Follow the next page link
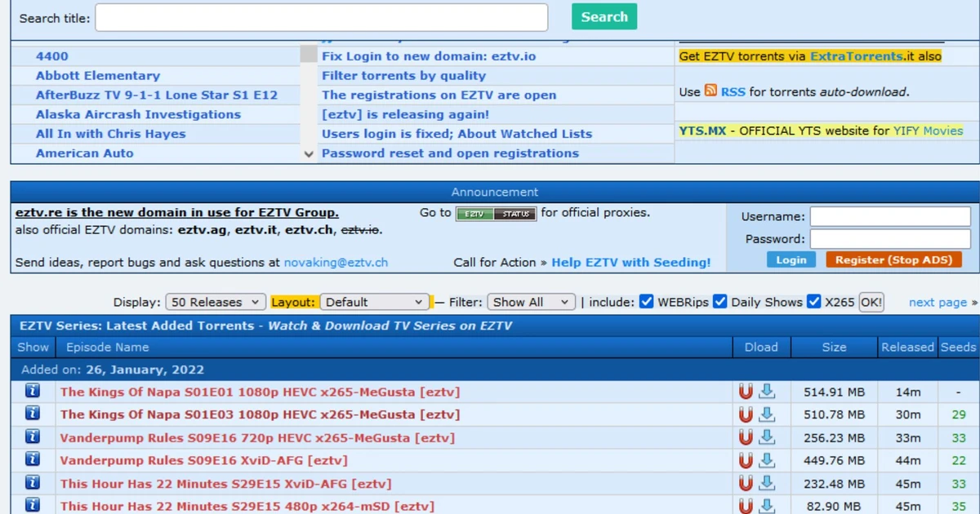This screenshot has height=514, width=980. 937,301
